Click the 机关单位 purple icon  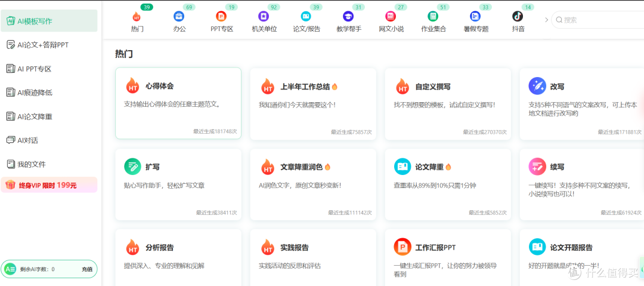pyautogui.click(x=264, y=17)
